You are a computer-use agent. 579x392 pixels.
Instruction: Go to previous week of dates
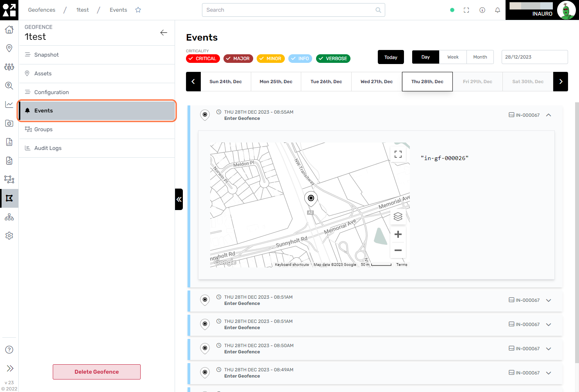193,82
